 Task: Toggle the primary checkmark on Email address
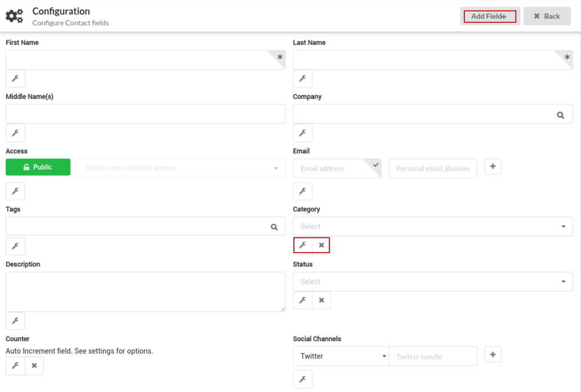(375, 165)
